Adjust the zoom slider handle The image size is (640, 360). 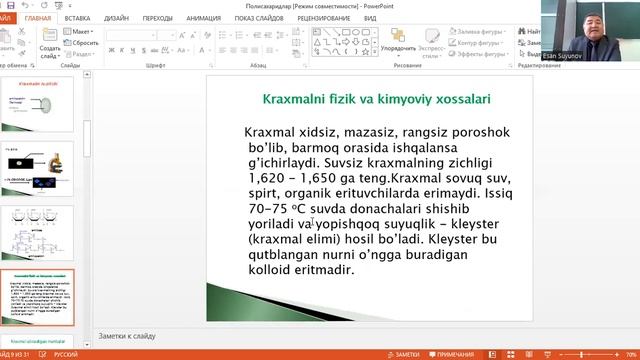pos(581,354)
